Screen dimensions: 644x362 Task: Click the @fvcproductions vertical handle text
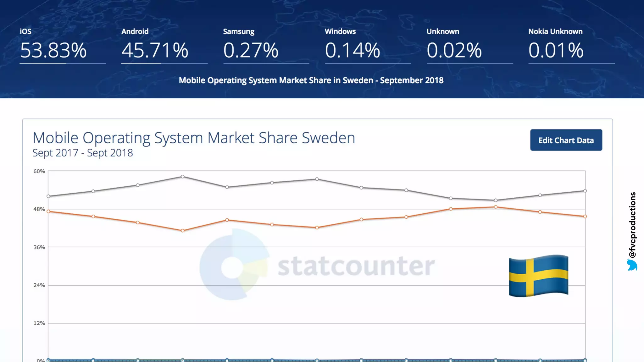pyautogui.click(x=632, y=224)
